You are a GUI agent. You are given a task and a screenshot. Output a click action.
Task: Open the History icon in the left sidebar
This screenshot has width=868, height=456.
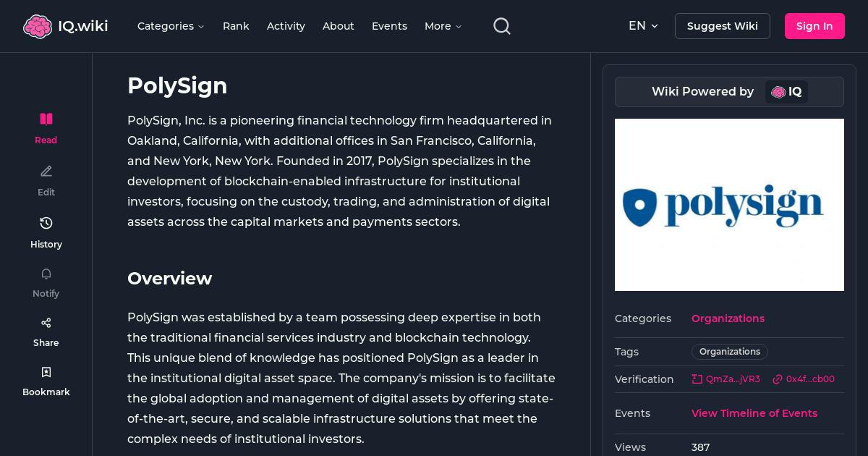(x=46, y=223)
